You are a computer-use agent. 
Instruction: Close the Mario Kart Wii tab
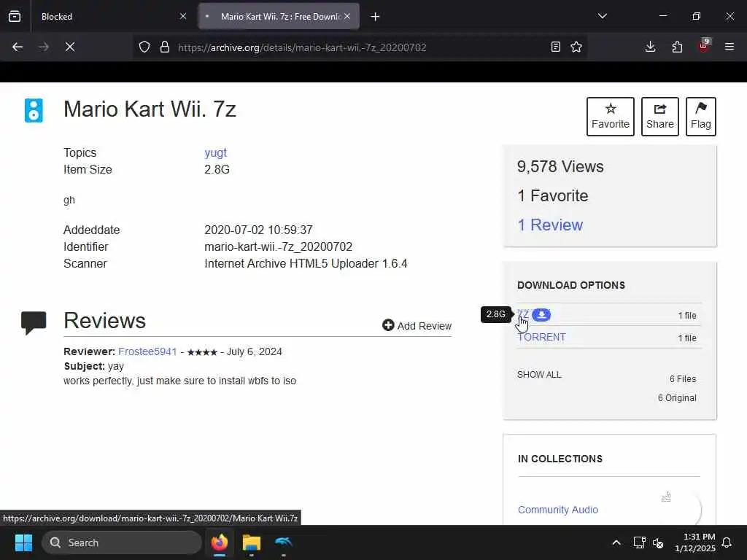tap(347, 17)
